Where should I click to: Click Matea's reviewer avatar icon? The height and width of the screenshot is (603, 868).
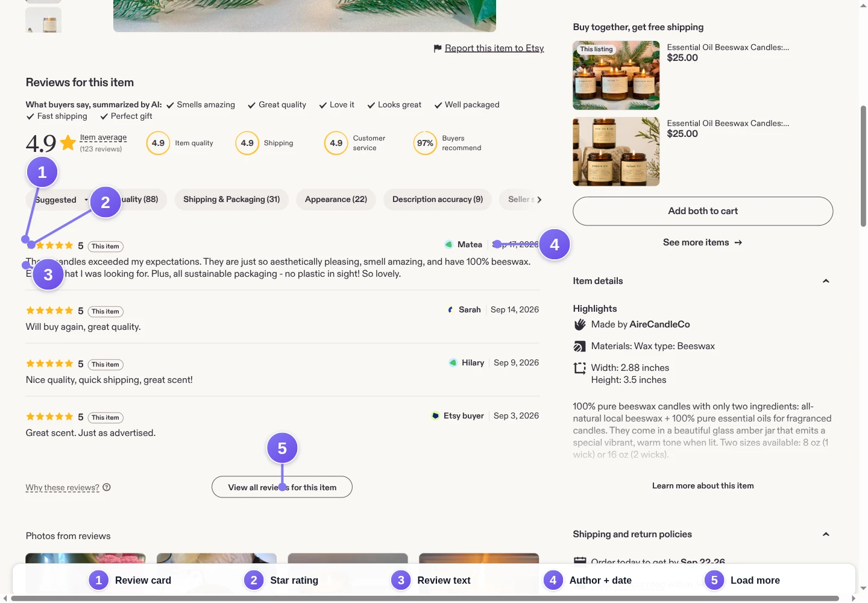[x=449, y=244]
